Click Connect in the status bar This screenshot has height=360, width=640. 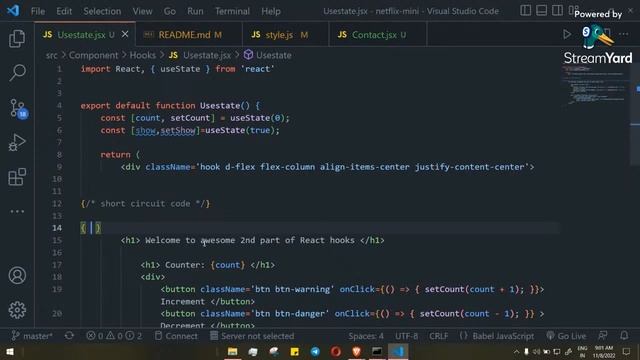click(x=176, y=336)
